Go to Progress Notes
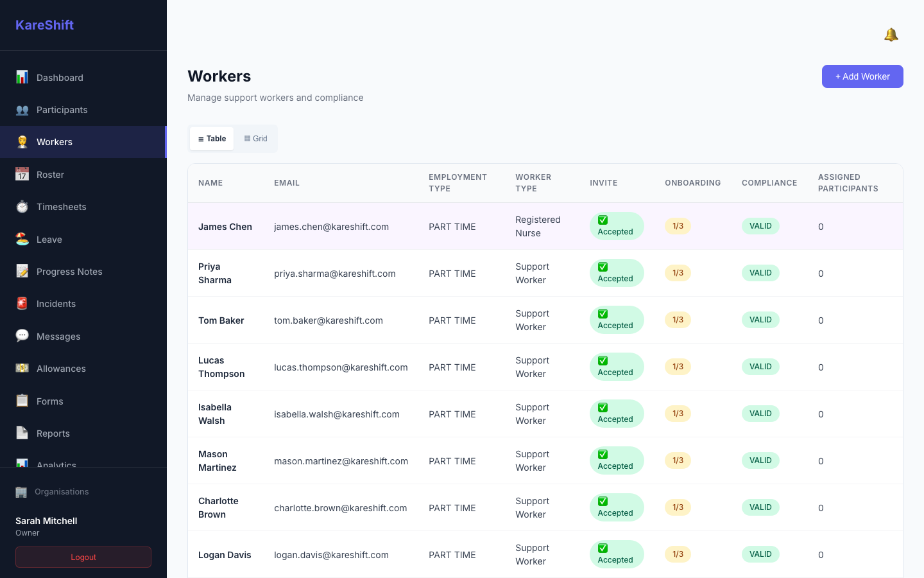This screenshot has height=578, width=924. coord(83,272)
